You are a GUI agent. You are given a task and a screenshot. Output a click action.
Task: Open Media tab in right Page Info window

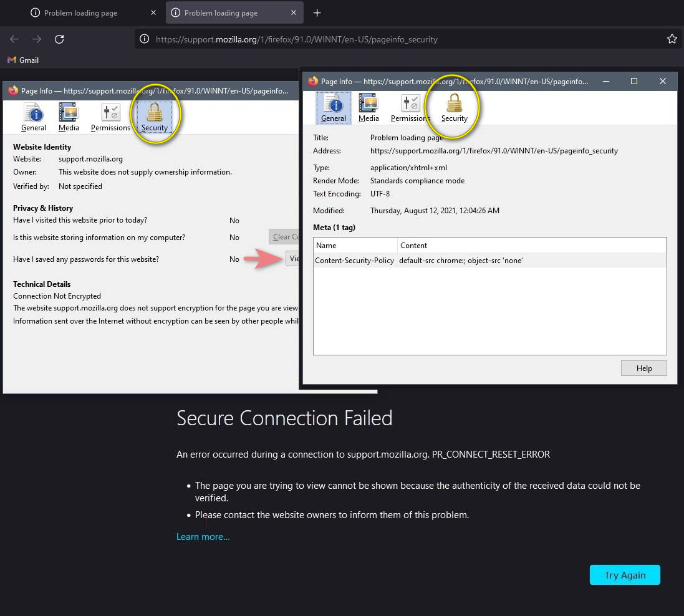[x=368, y=108]
